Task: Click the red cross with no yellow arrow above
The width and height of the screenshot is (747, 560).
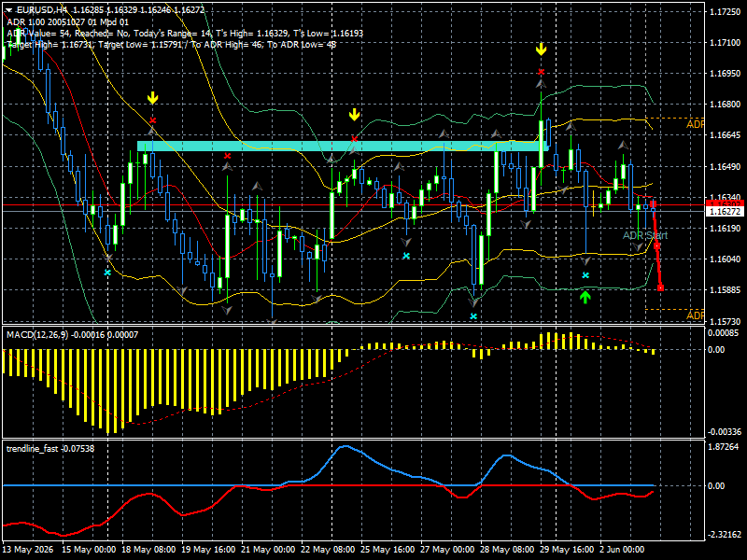Action: pyautogui.click(x=227, y=156)
